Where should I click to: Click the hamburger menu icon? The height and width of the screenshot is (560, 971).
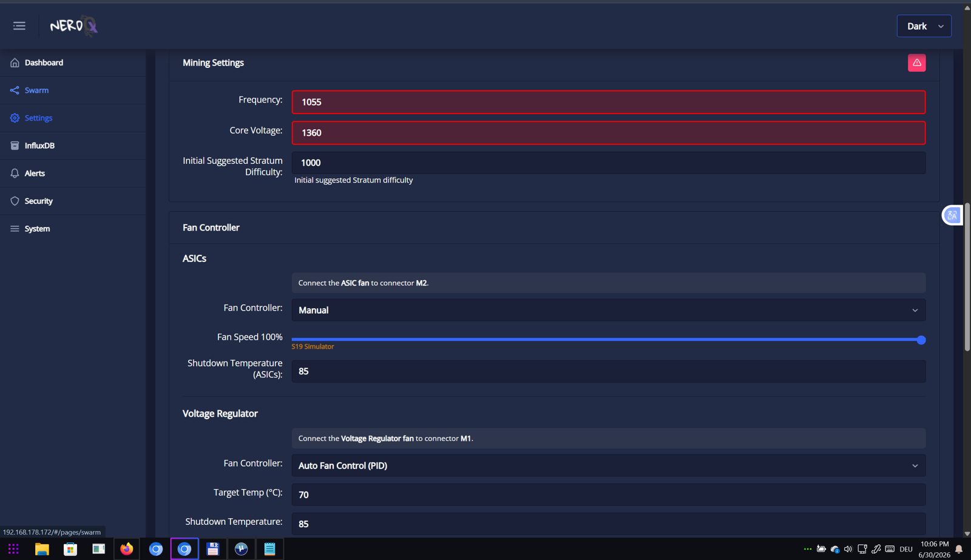19,25
